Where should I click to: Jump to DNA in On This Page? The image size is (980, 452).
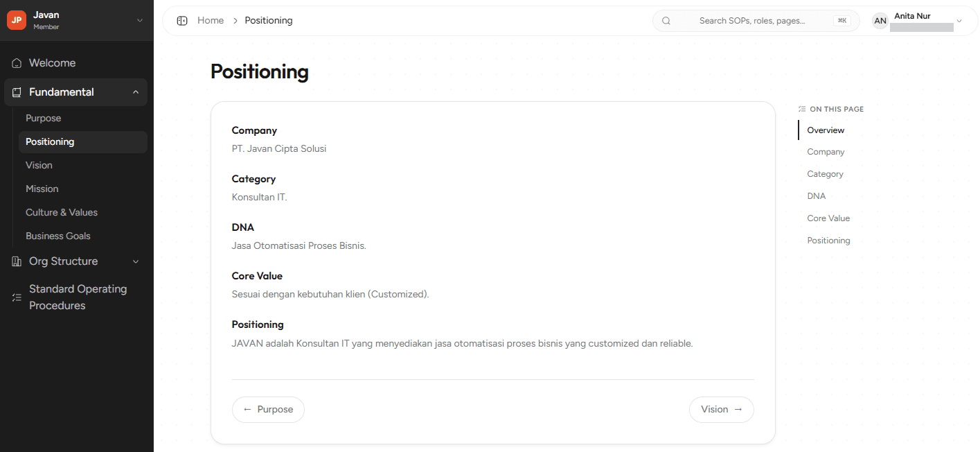817,196
